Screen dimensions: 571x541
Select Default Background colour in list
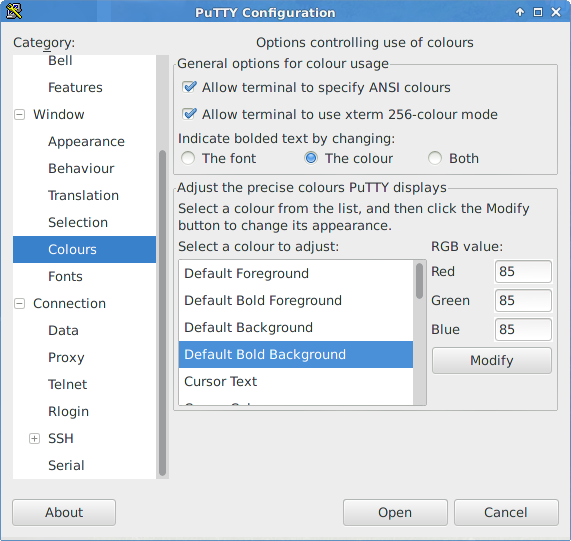(x=296, y=327)
